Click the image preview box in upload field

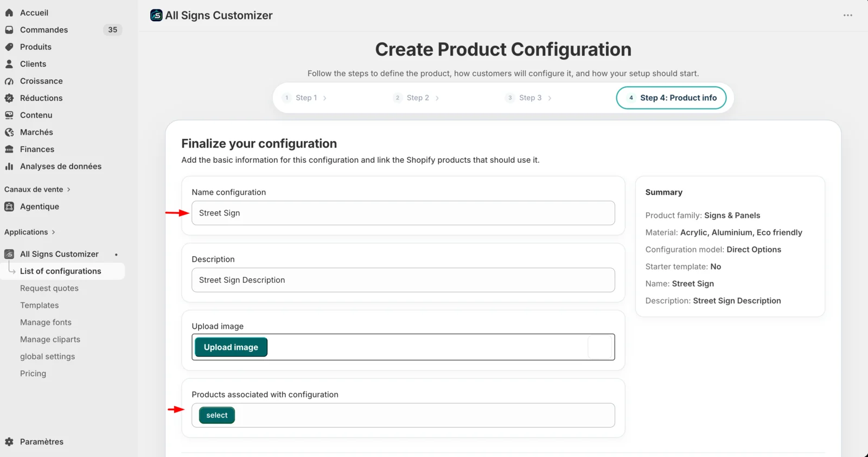(601, 347)
